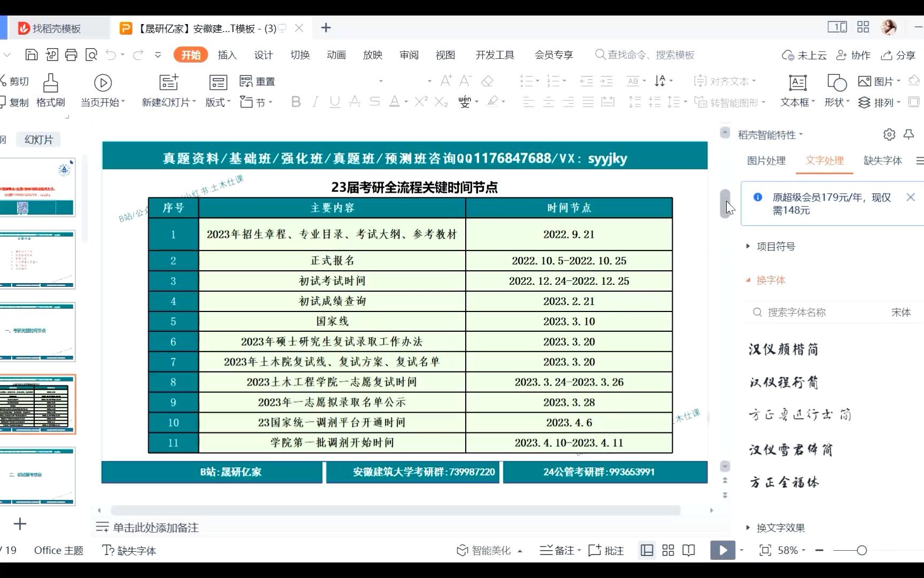Click the Format Painter (格式刷) tool
The image size is (924, 578).
click(50, 90)
